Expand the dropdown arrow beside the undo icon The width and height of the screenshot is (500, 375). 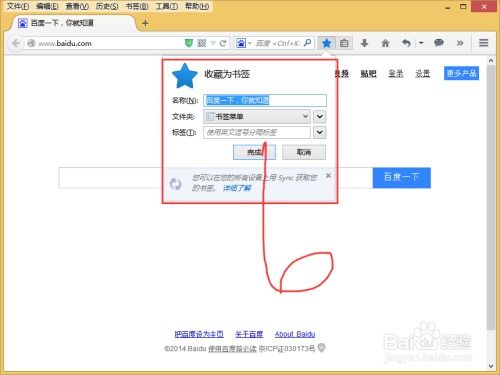421,43
